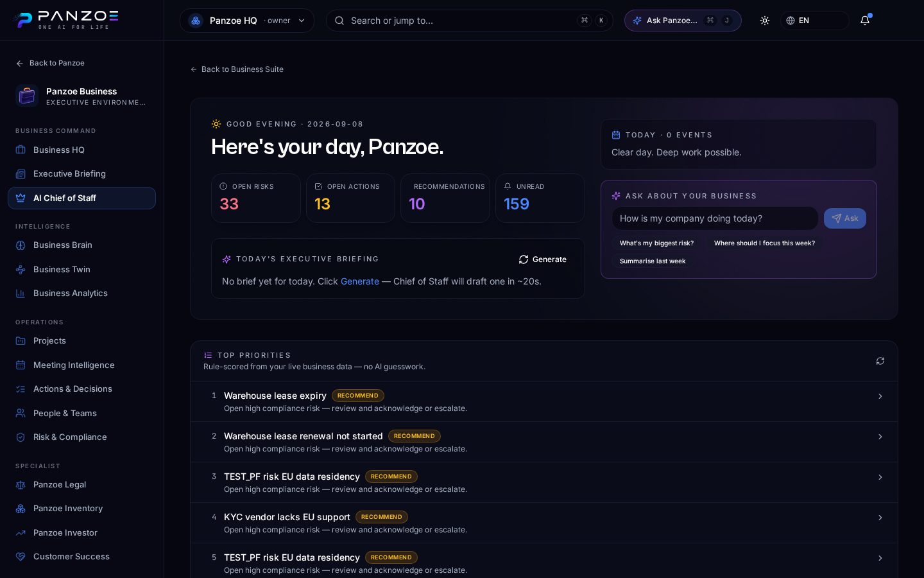This screenshot has height=578, width=924.
Task: Toggle the light/dark theme sun icon
Action: (765, 21)
